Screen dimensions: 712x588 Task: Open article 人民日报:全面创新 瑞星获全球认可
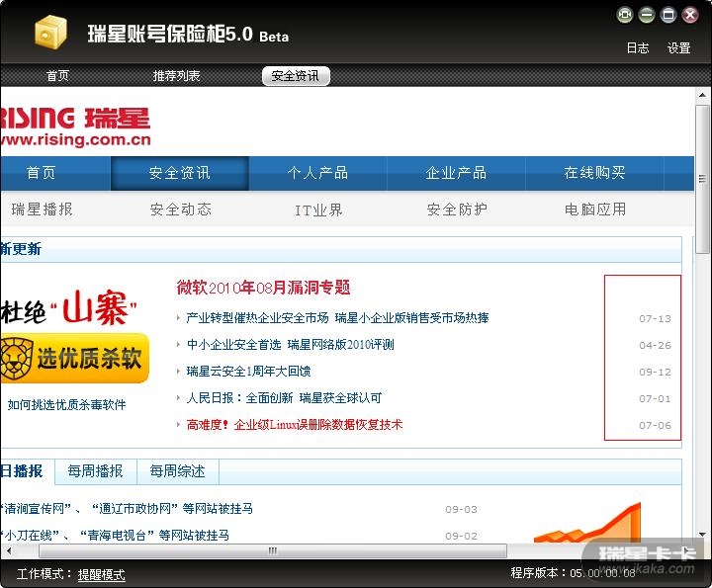click(x=284, y=398)
